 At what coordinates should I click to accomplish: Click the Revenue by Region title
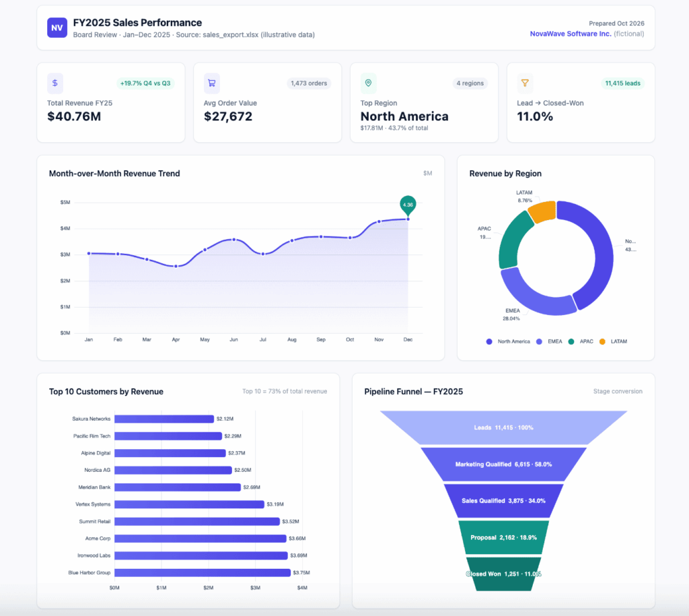click(x=505, y=174)
